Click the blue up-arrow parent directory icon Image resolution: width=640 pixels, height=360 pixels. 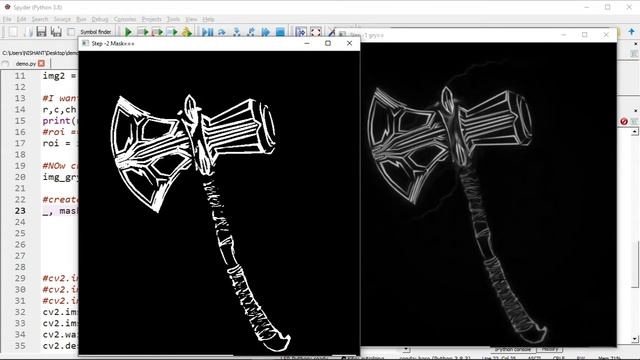click(631, 31)
